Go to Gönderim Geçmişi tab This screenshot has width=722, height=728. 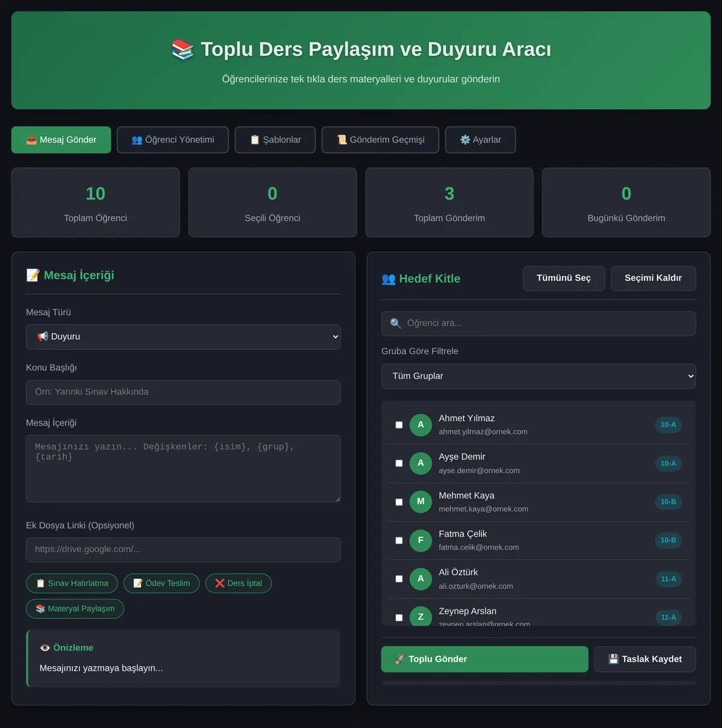380,140
